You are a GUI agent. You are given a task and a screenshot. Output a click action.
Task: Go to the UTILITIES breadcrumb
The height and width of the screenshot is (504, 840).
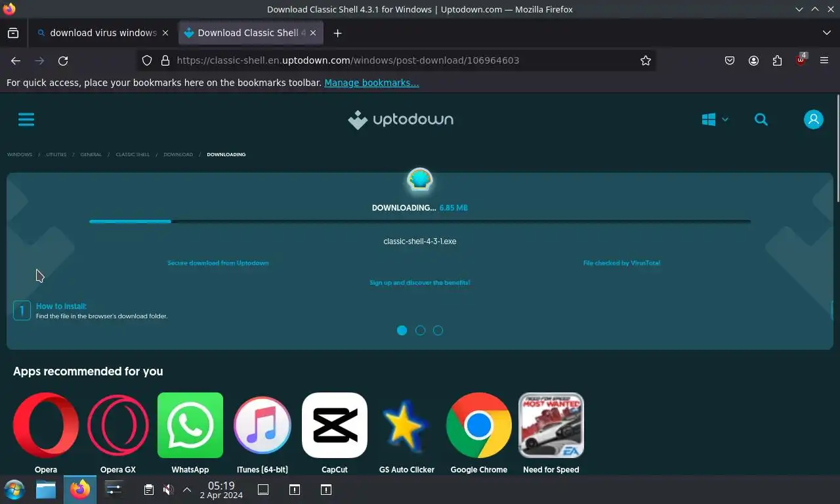pos(56,155)
